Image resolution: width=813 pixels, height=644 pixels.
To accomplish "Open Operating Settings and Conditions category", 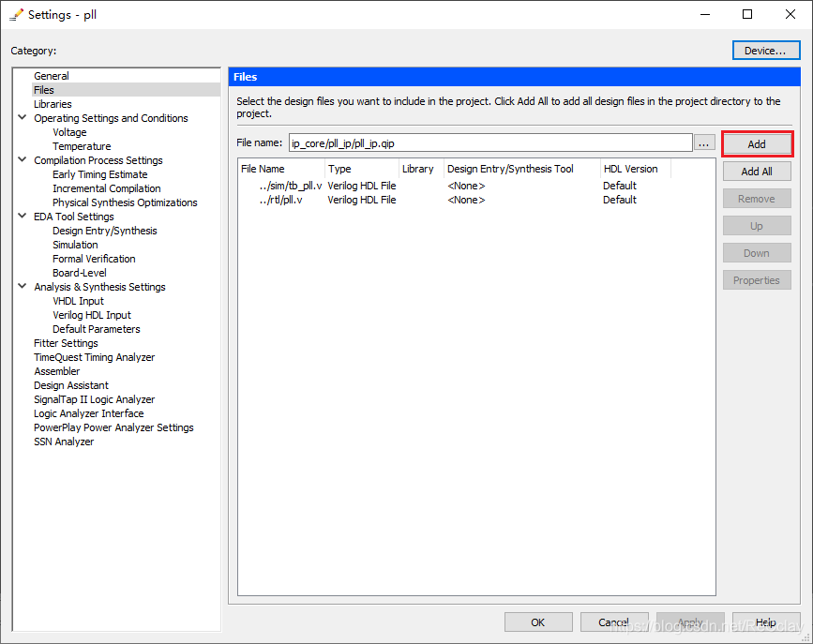I will point(111,118).
